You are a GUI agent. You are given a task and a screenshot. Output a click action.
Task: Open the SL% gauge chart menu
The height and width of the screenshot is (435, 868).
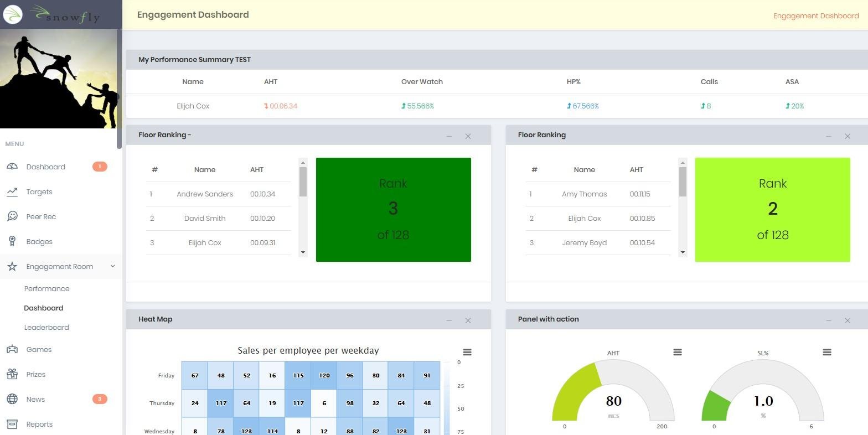coord(827,353)
